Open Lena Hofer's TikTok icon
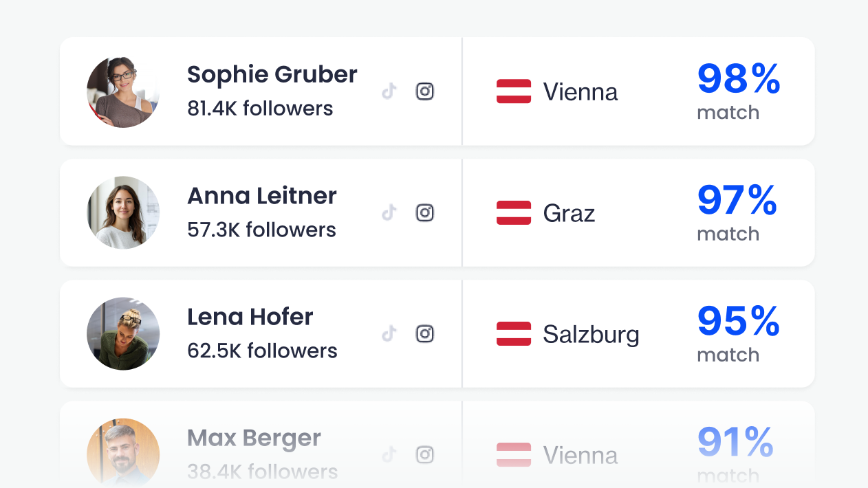 (x=390, y=333)
